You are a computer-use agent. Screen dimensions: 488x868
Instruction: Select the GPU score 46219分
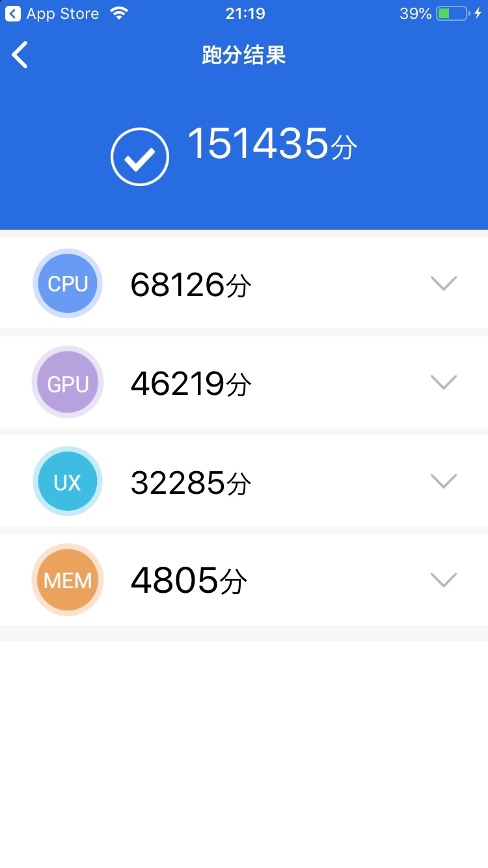click(191, 384)
